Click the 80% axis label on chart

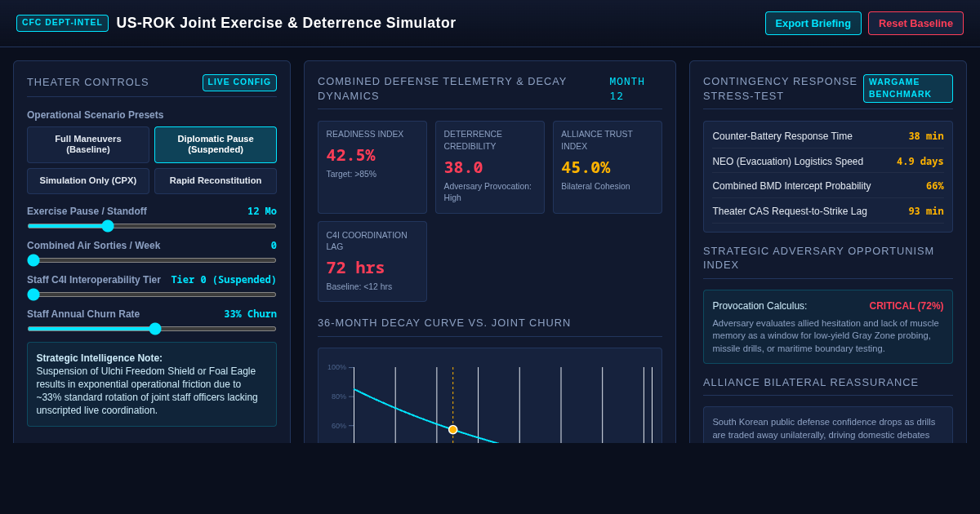click(338, 397)
